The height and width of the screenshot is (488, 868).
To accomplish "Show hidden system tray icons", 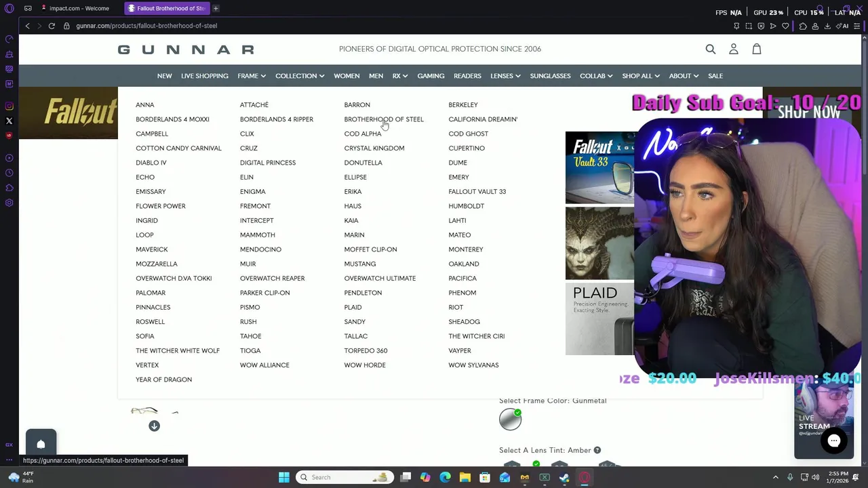I will (776, 477).
